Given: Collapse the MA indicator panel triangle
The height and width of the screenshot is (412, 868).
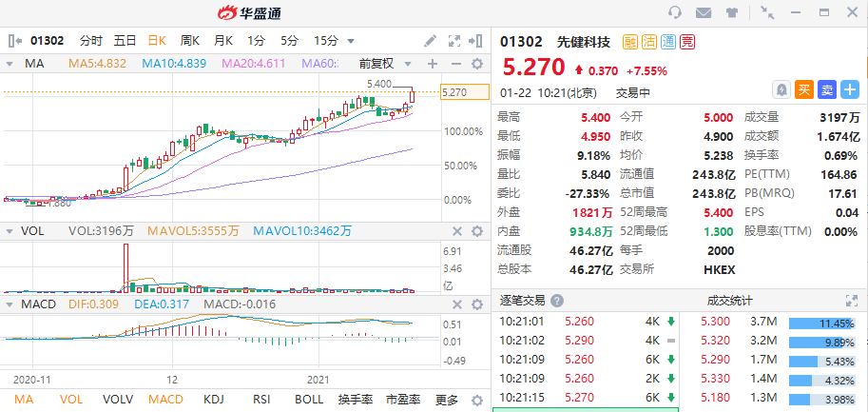Looking at the screenshot, I should (10, 65).
